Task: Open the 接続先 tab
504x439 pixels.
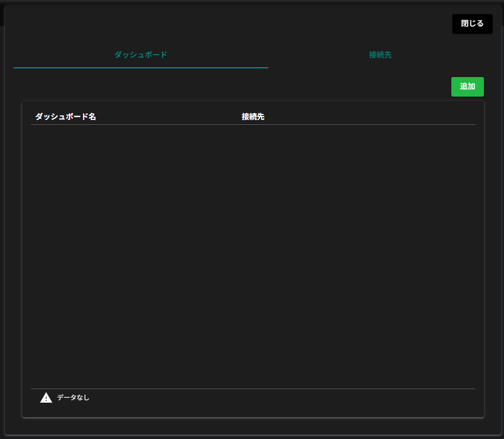Action: click(x=380, y=55)
